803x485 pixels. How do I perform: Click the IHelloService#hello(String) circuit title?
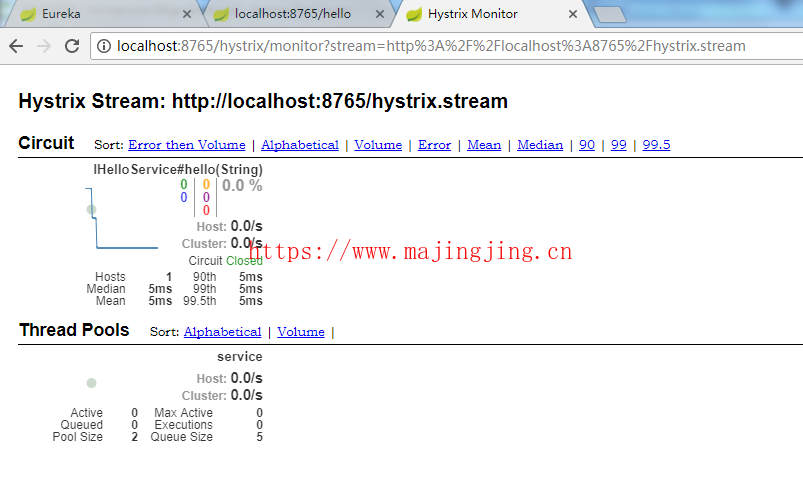[178, 170]
